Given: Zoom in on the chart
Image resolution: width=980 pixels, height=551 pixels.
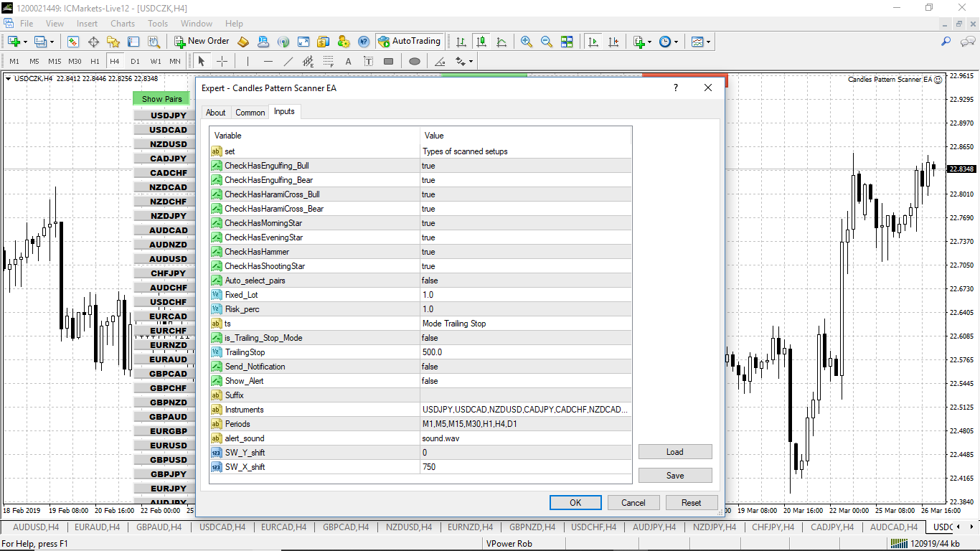Looking at the screenshot, I should 527,42.
